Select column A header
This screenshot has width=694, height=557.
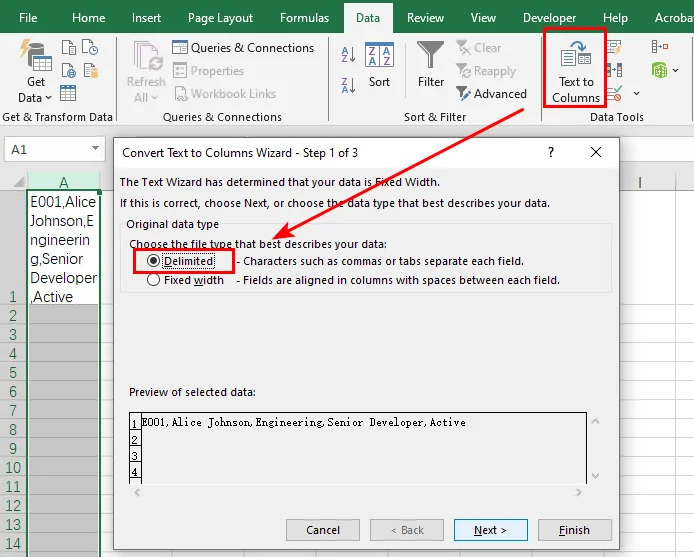point(64,182)
